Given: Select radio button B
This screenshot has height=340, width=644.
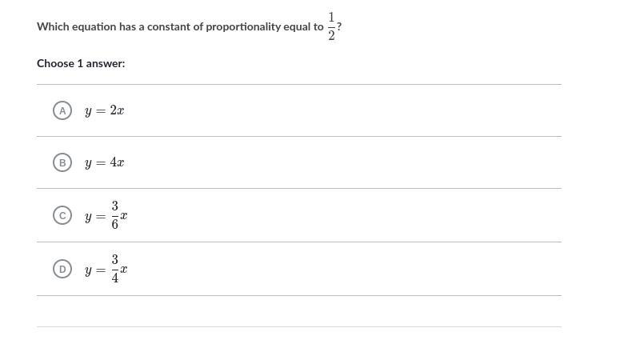Looking at the screenshot, I should coord(62,162).
